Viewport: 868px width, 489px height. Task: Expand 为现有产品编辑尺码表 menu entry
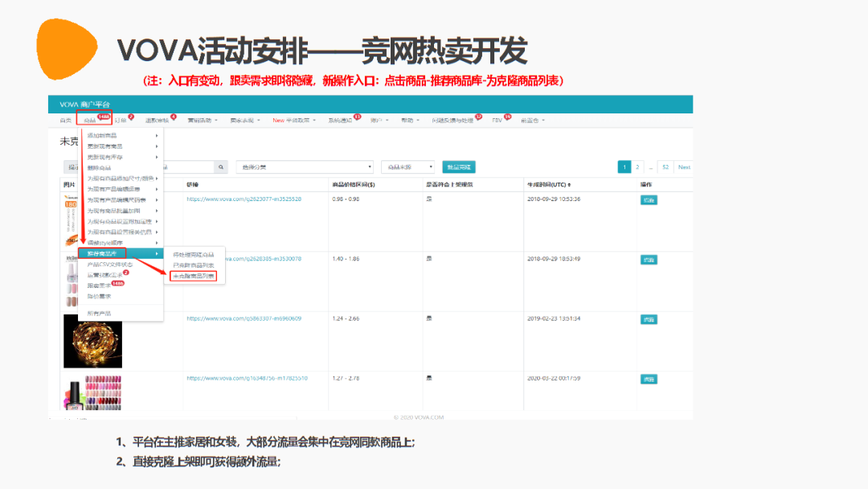coord(121,200)
